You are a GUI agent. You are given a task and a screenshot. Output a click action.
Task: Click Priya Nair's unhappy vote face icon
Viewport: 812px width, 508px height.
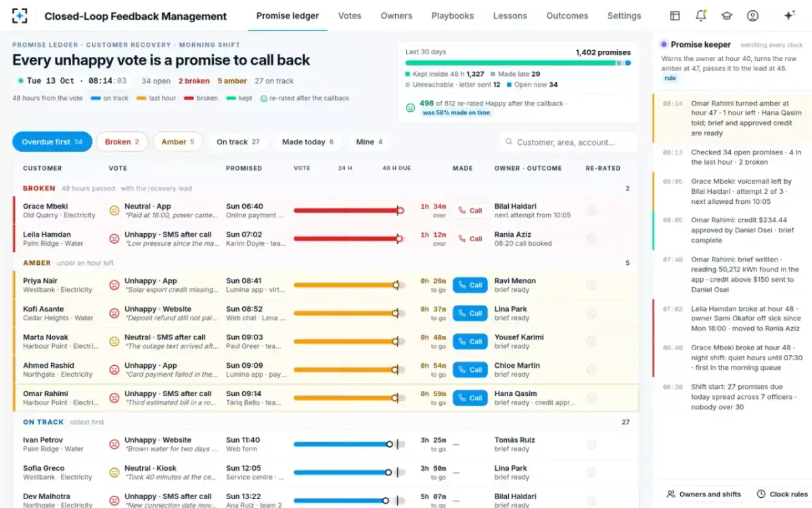coord(114,285)
